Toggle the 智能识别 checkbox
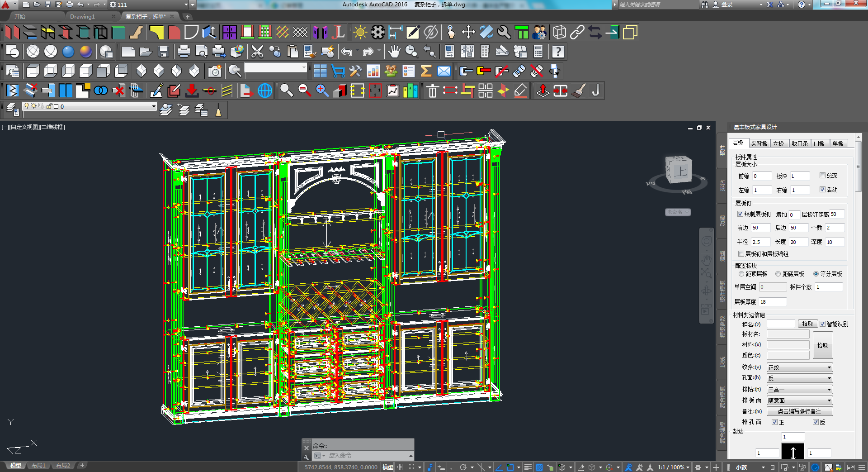868x472 pixels. pos(822,324)
